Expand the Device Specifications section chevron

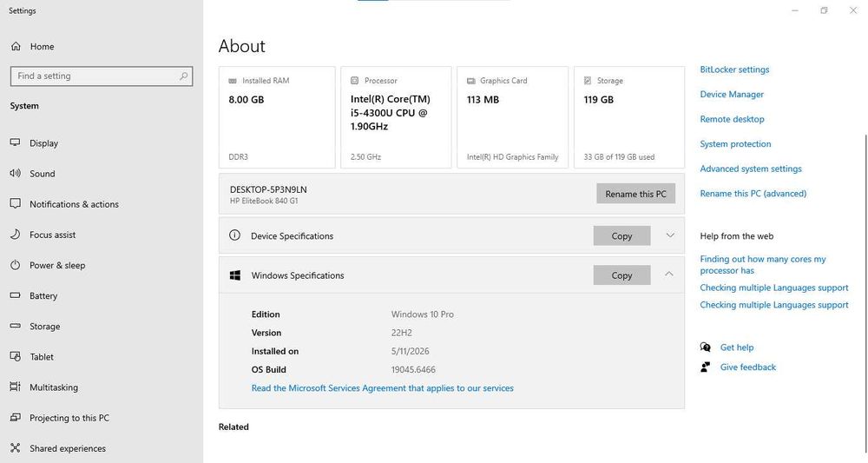670,235
